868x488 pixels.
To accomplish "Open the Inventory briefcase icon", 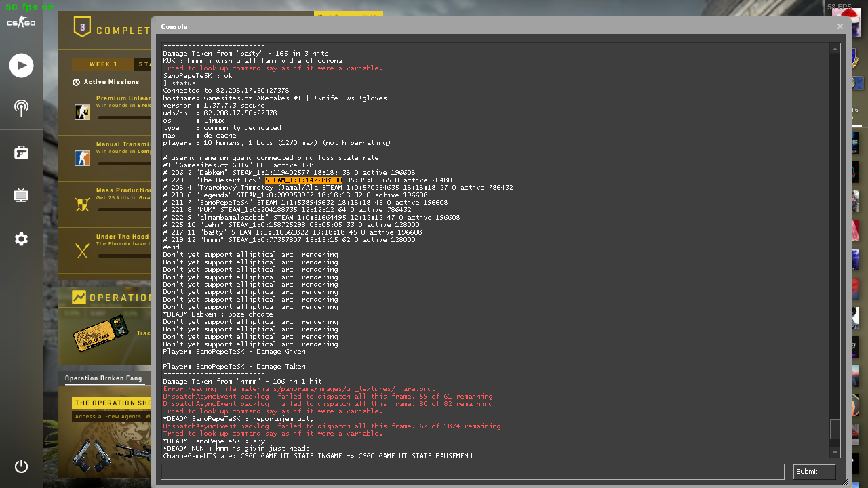I will [x=21, y=152].
